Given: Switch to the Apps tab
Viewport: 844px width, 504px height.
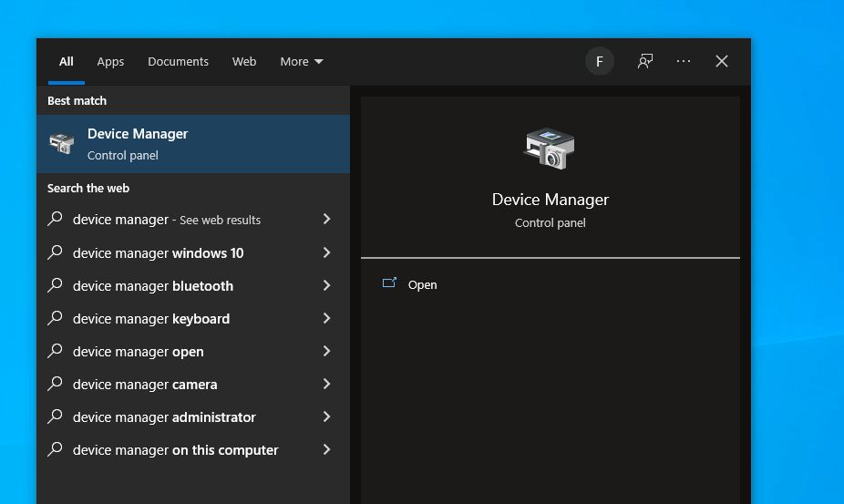Looking at the screenshot, I should (110, 61).
